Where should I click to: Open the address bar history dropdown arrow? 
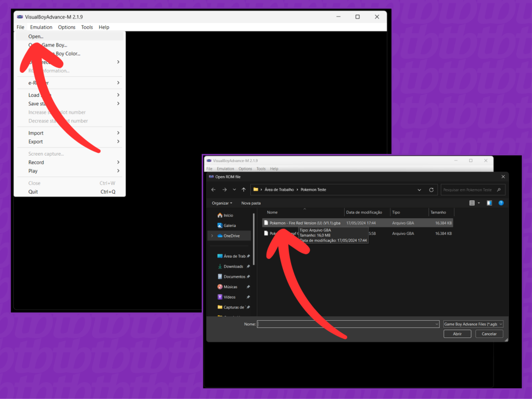[420, 190]
